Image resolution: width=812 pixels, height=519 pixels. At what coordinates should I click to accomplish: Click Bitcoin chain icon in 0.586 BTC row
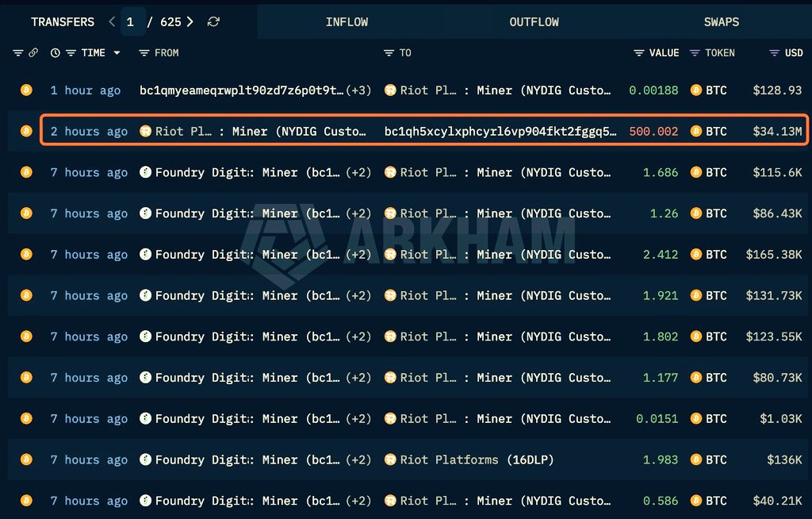tap(26, 500)
